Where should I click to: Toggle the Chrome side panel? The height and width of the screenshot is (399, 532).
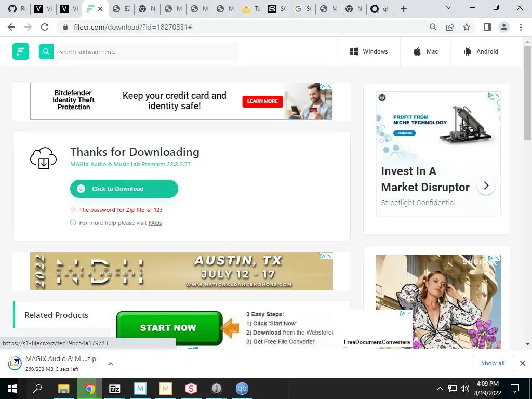click(x=487, y=27)
